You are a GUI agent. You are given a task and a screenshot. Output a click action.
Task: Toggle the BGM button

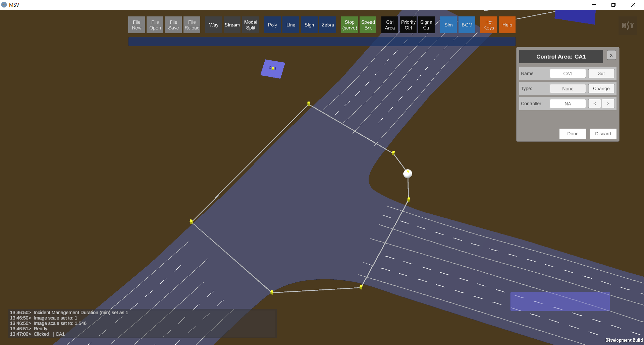click(x=467, y=25)
